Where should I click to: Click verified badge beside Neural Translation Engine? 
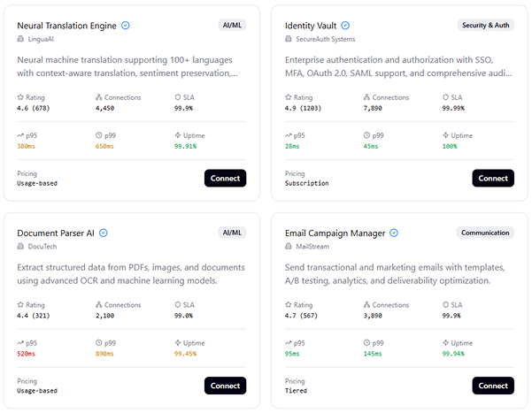[x=125, y=26]
